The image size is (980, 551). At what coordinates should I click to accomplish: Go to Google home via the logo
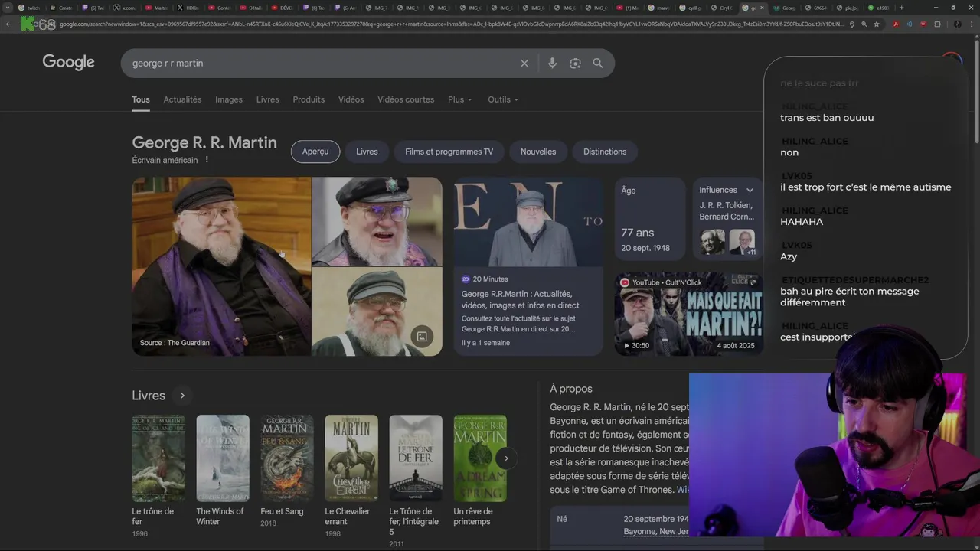[68, 62]
